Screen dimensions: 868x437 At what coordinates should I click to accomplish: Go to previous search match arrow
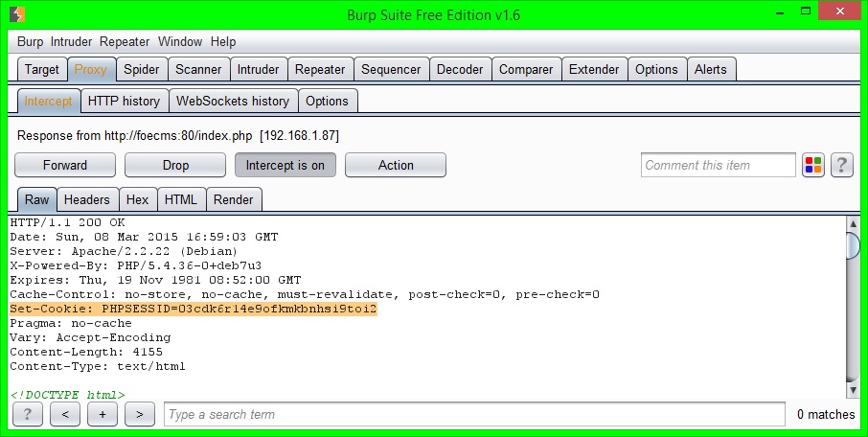point(65,414)
